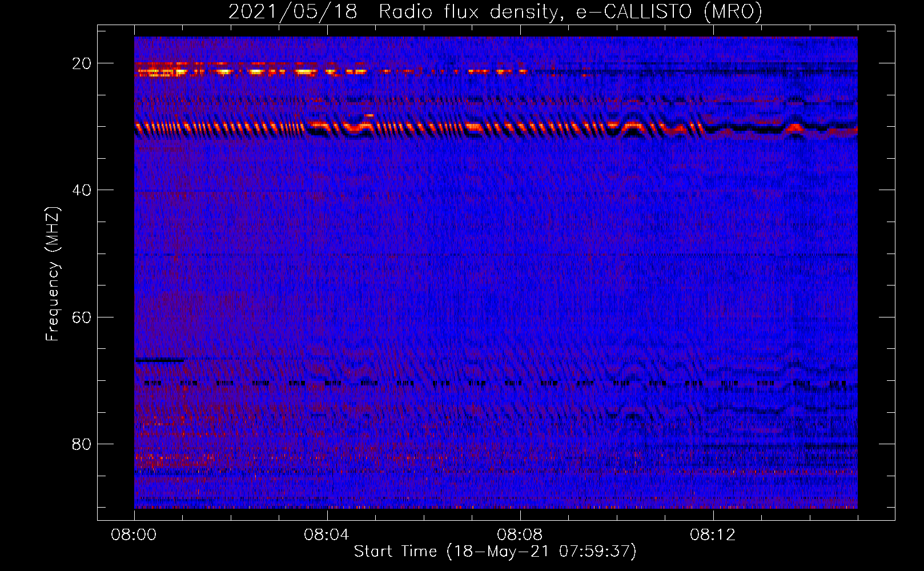This screenshot has width=924, height=571.
Task: Click the 40 MHz frequency tick label
Action: click(x=82, y=190)
